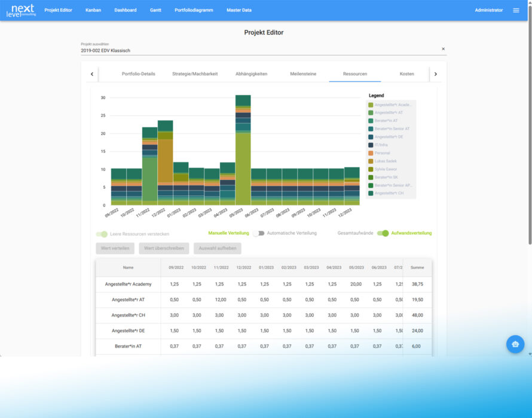Select the Ressourcen tab
532x418 pixels.
tap(355, 74)
